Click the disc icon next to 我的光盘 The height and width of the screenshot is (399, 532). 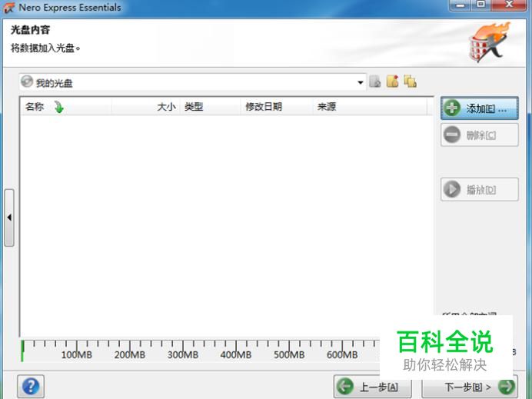[x=27, y=81]
